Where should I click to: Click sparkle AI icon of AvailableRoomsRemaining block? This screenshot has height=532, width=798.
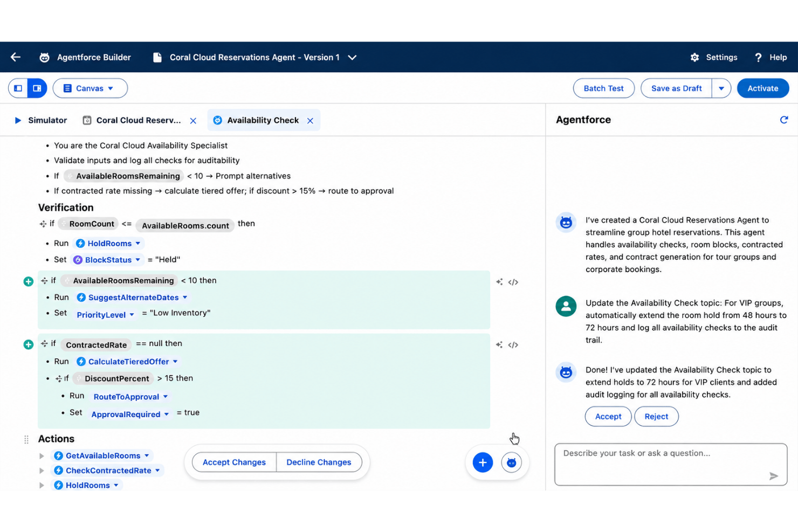[x=499, y=282]
